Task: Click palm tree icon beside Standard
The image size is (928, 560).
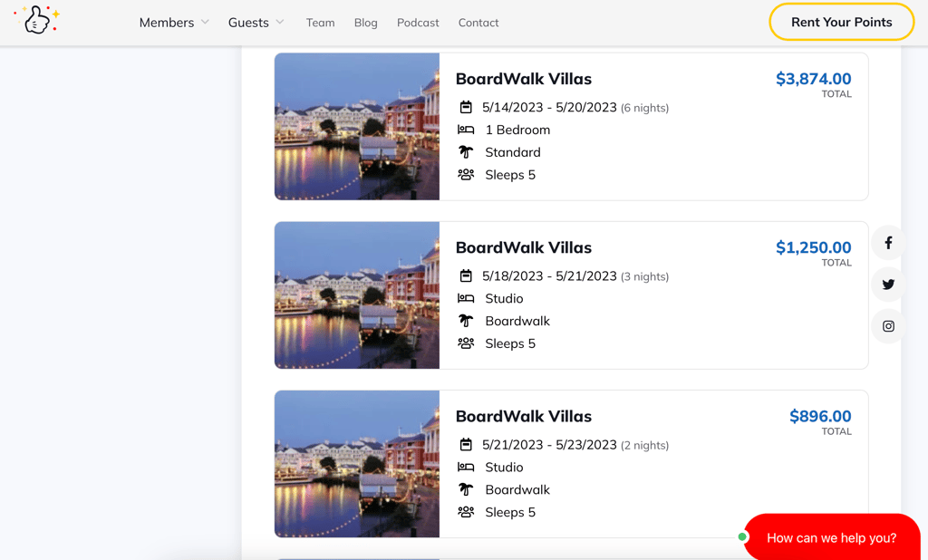Action: (x=466, y=152)
